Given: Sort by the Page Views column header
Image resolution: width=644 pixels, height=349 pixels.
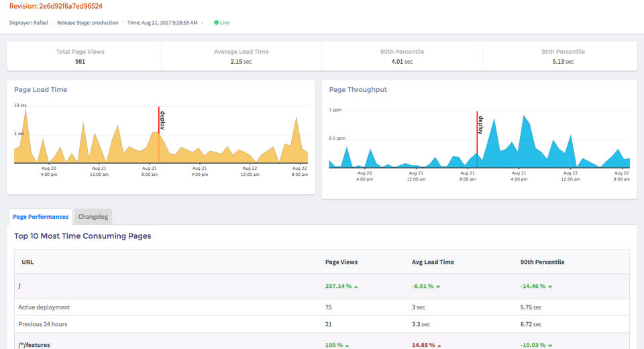Looking at the screenshot, I should coord(341,262).
